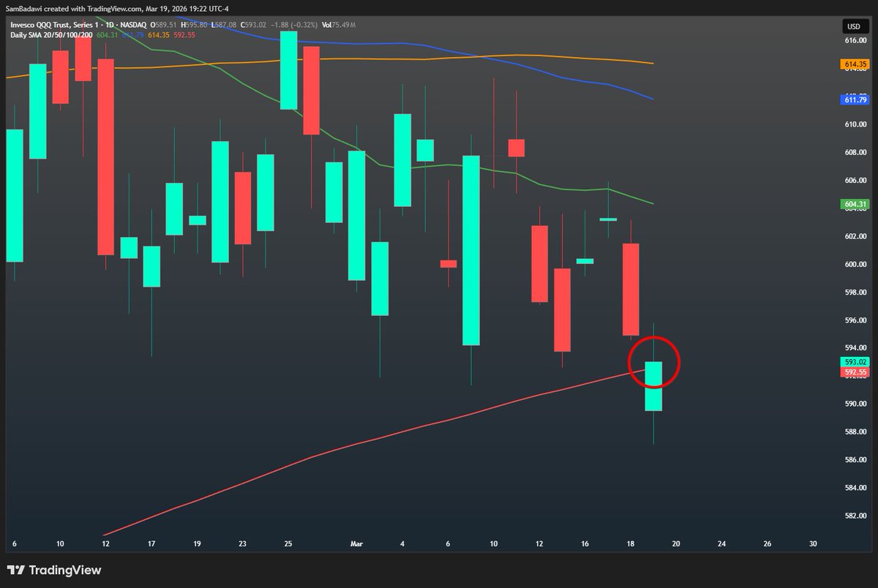Click the 608.00 price scale label
This screenshot has width=878, height=588.
(x=855, y=153)
